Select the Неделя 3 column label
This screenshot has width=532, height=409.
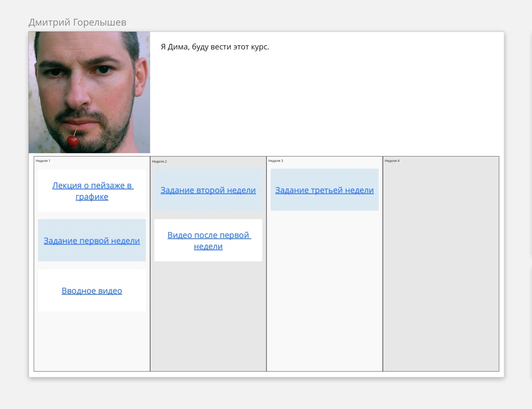276,161
